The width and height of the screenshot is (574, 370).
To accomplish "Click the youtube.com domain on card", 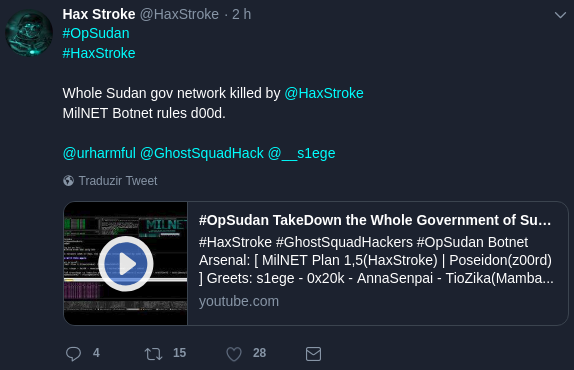I will tap(239, 301).
